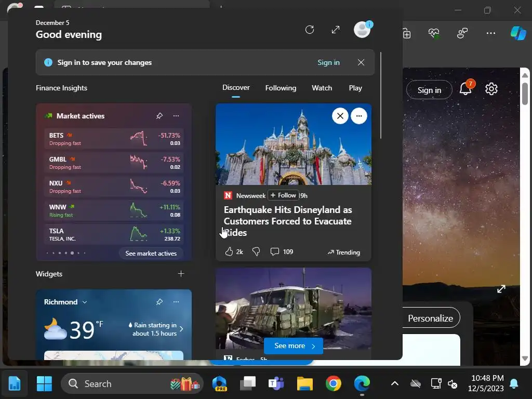This screenshot has height=399, width=532.
Task: Select the NXU stock row
Action: click(114, 187)
